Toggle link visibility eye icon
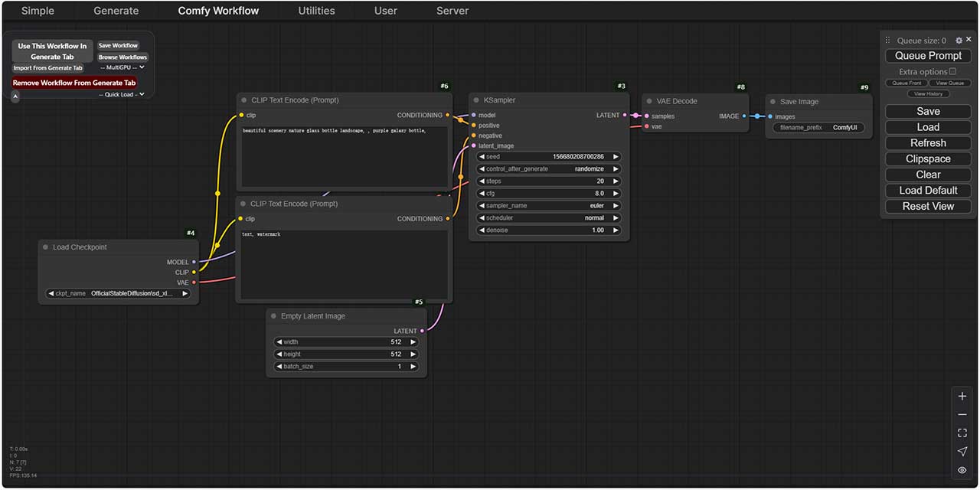The image size is (980, 490). click(x=962, y=470)
